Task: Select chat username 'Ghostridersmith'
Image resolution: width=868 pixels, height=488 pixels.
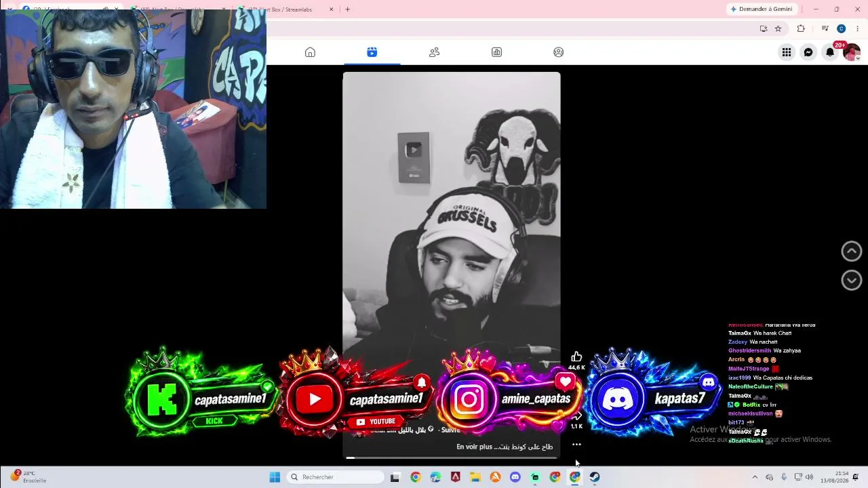Action: (x=749, y=350)
